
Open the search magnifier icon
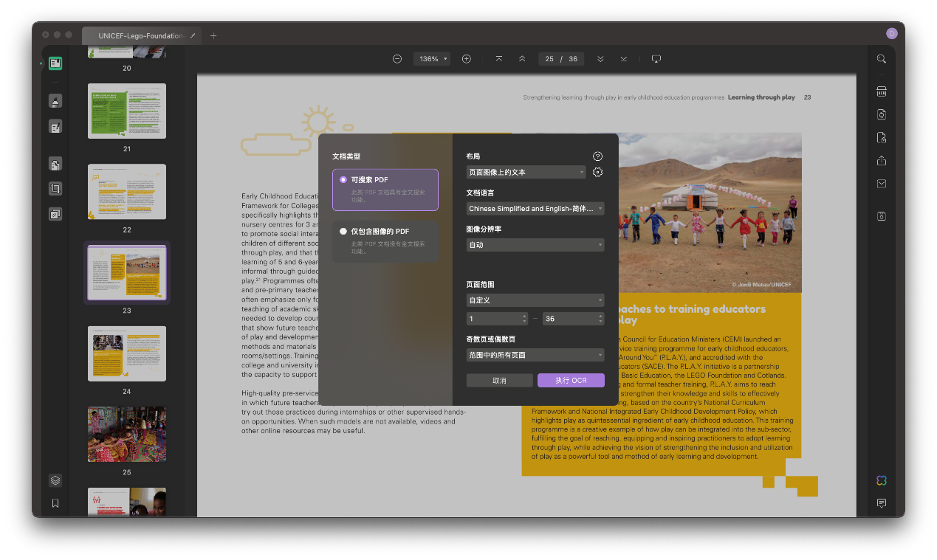(x=881, y=59)
